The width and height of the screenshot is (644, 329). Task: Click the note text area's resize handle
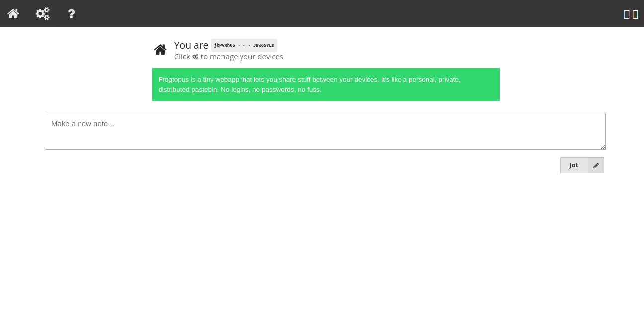603,147
